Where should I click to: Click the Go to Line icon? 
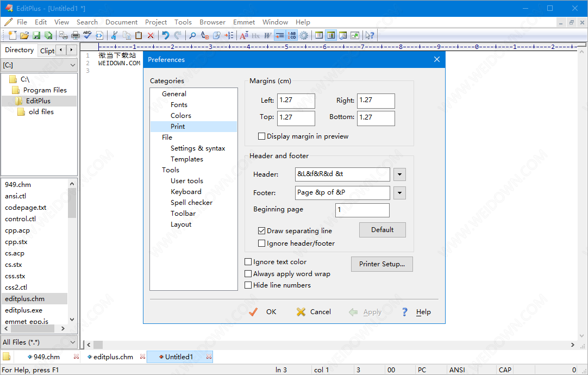[229, 35]
